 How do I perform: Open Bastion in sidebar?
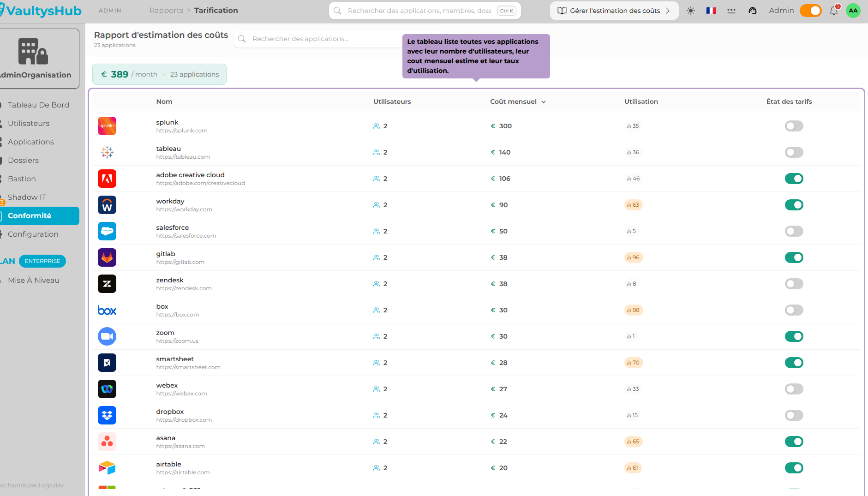click(22, 179)
